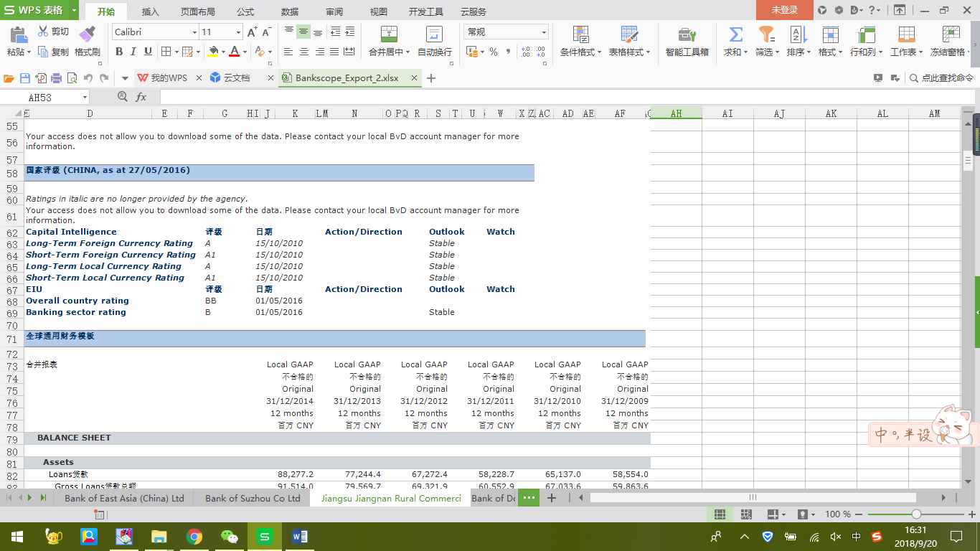Screen dimensions: 980x551
Task: Click the Filter (筛选) funnel icon
Action: (766, 34)
